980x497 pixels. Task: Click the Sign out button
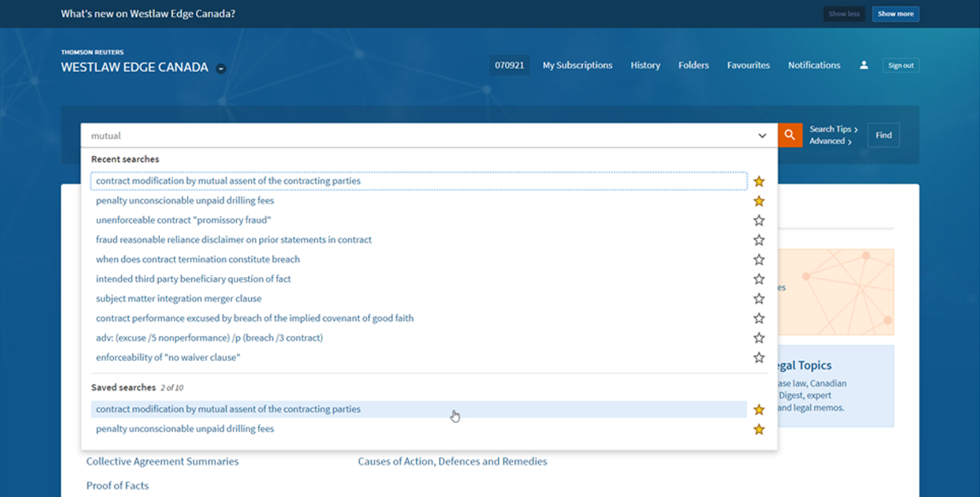pyautogui.click(x=901, y=65)
